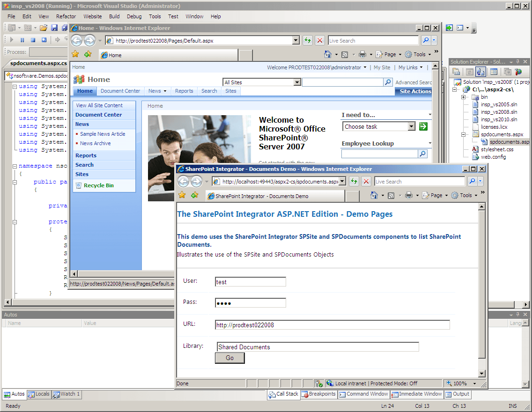Click the Print icon in the Documents Demo IE toolbar
Image resolution: width=532 pixels, height=412 pixels.
tap(409, 195)
